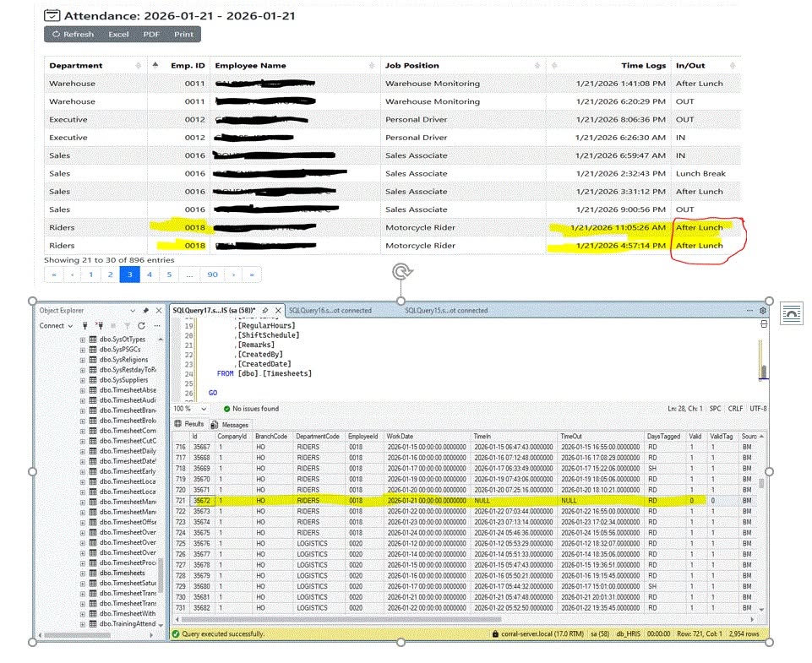Go to previous page with ‹ link

73,274
